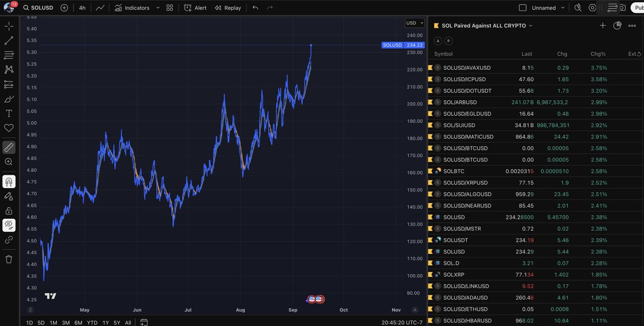This screenshot has width=644, height=326.
Task: Change the 4h chart interval
Action: coord(82,8)
